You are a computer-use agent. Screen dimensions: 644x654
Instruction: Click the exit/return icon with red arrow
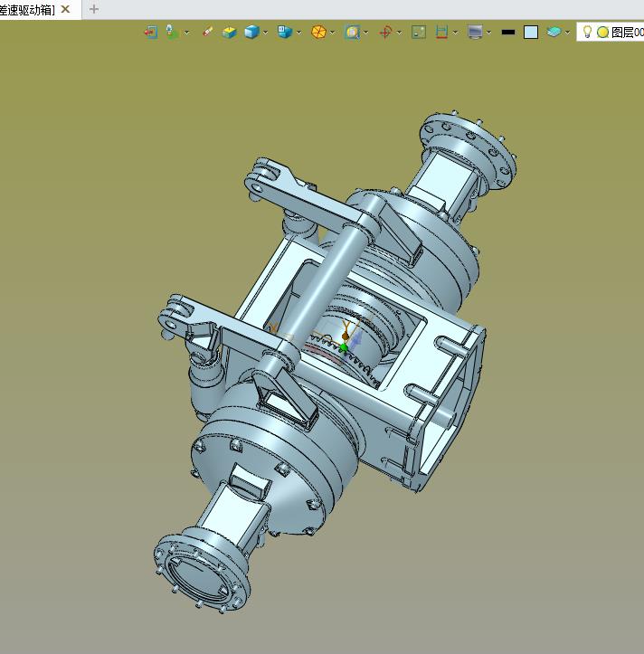(151, 33)
